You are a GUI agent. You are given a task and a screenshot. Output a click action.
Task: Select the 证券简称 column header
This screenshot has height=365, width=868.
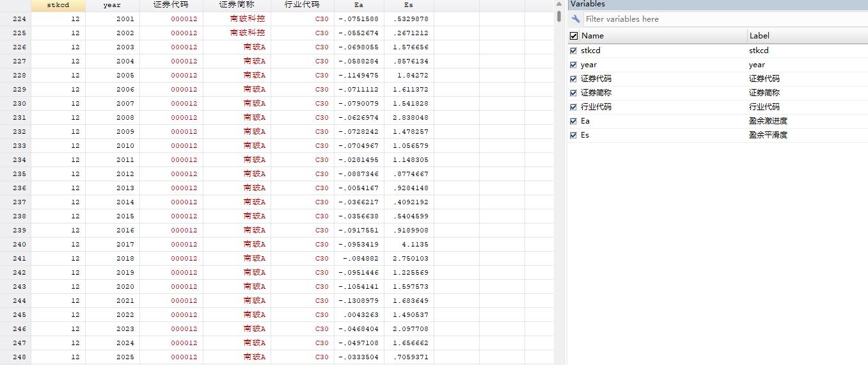[237, 5]
